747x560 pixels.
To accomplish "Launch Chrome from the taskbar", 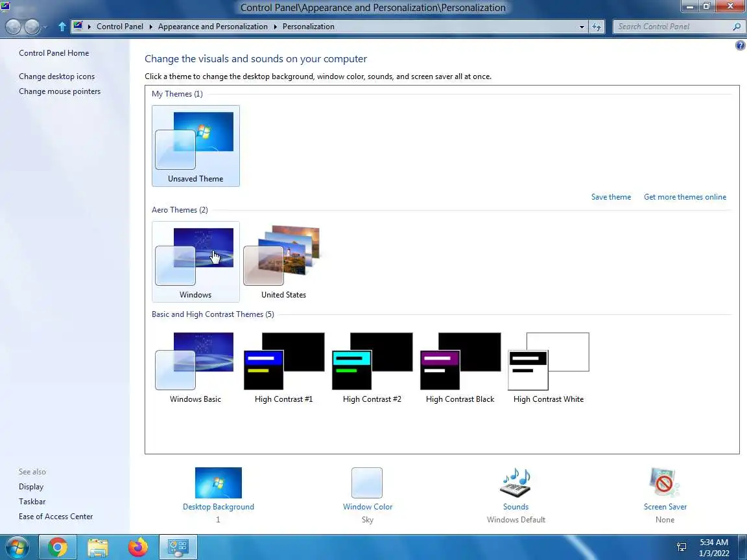I will 57,547.
